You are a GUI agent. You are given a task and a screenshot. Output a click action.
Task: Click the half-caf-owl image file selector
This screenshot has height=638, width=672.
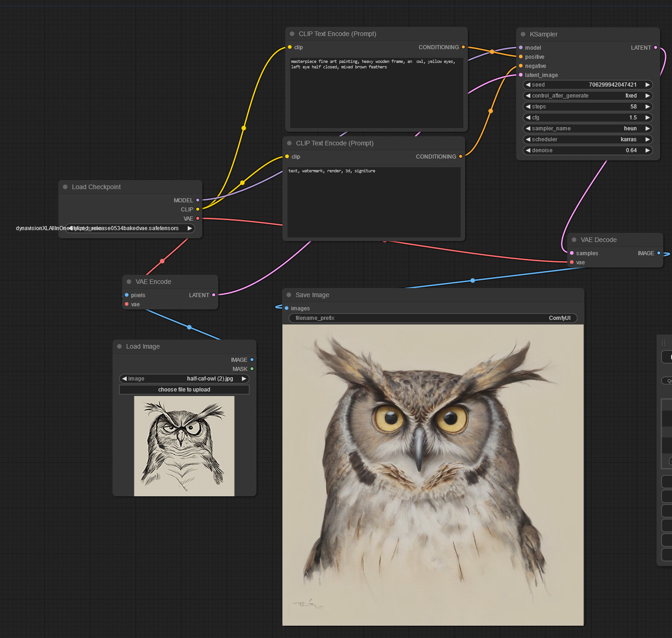coord(184,379)
